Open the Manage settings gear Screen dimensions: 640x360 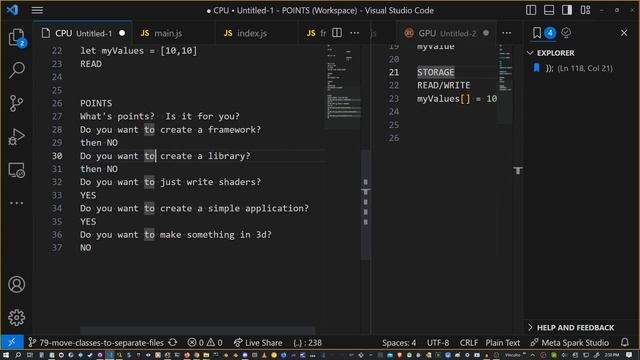(x=16, y=318)
